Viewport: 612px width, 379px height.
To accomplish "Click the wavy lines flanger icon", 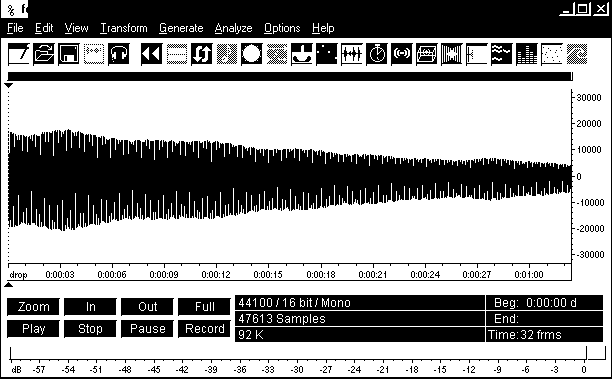I will pyautogui.click(x=502, y=54).
